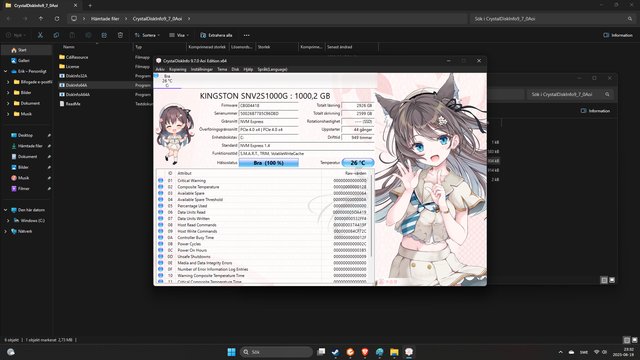The width and height of the screenshot is (640, 360).
Task: Collapse the Den här datorn node
Action: [x=5, y=210]
